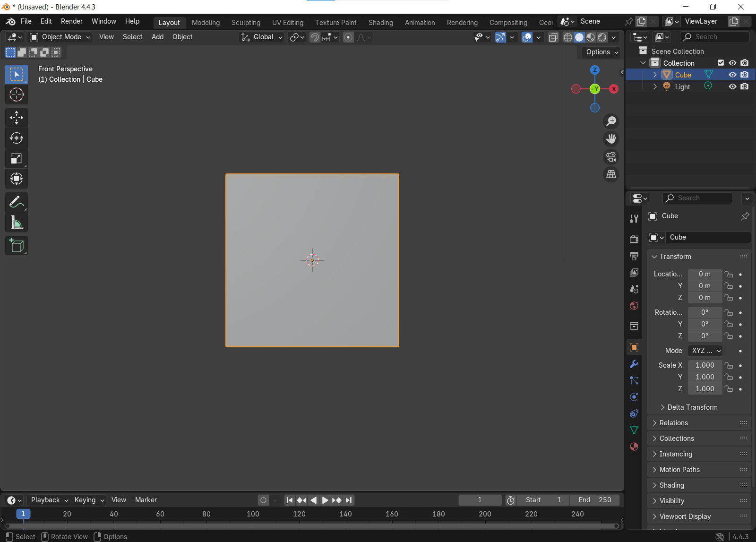Click the outliner Search field
Image resolution: width=756 pixels, height=542 pixels.
click(715, 37)
